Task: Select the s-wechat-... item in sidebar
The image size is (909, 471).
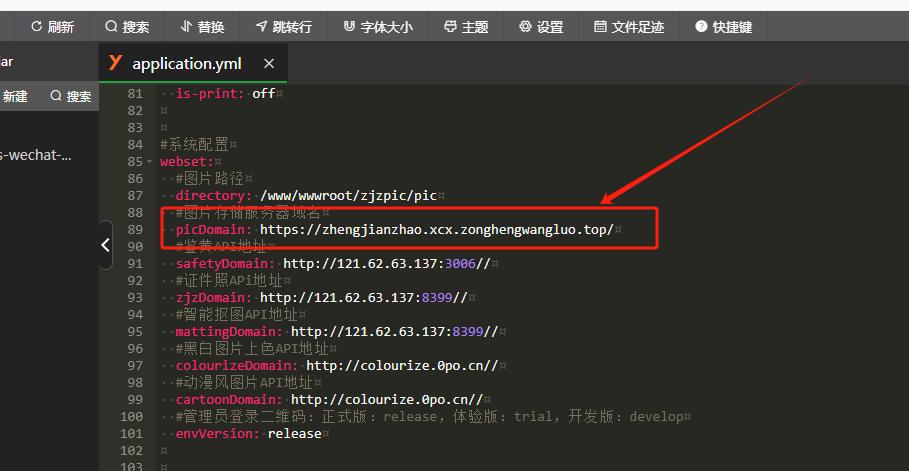Action: [x=36, y=155]
